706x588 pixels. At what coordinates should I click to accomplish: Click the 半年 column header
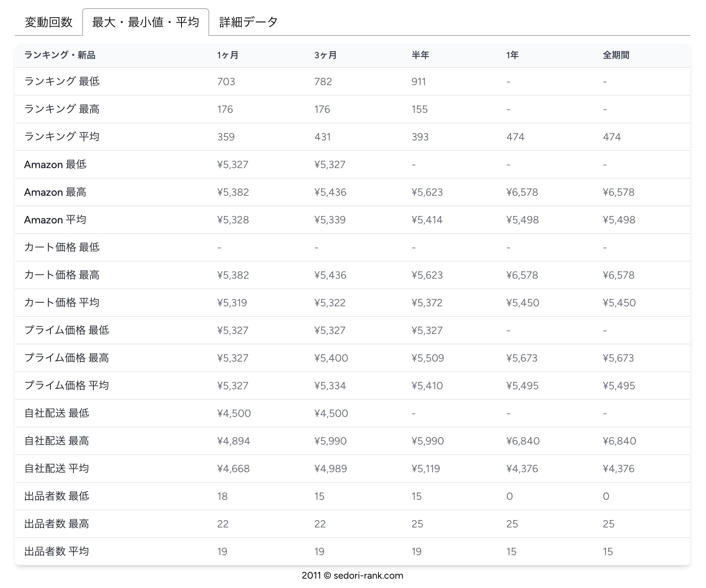click(420, 55)
